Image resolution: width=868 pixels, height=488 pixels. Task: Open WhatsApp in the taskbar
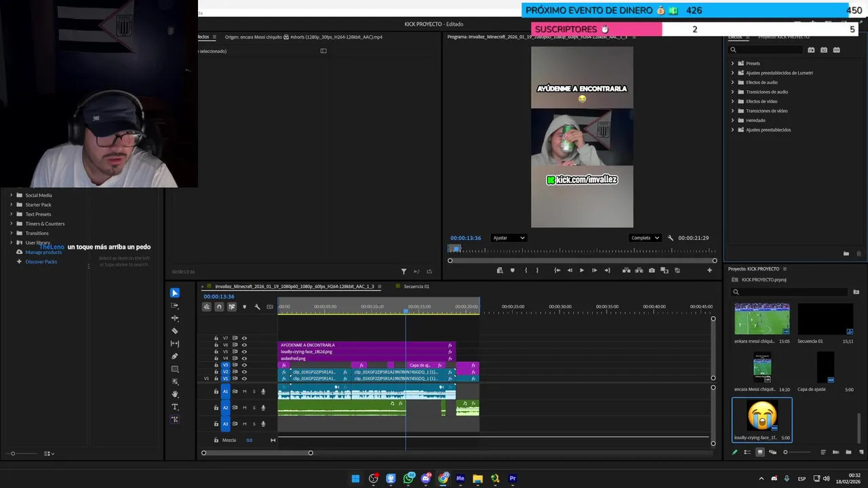tap(408, 479)
